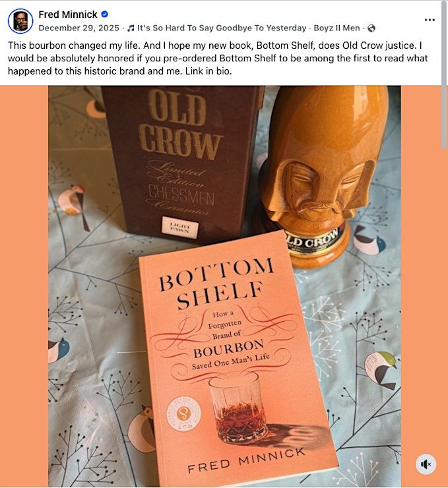Open the Fred Minnick name link
The height and width of the screenshot is (488, 448).
(x=68, y=15)
